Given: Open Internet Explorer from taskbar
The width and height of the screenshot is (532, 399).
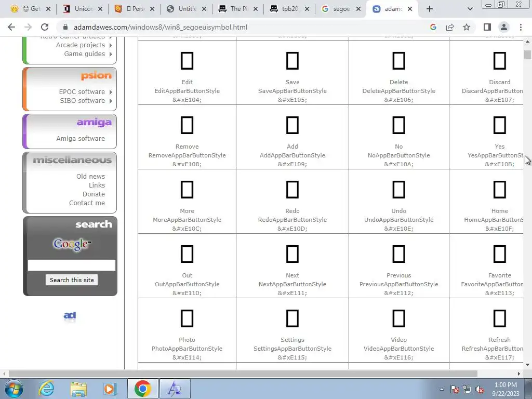Looking at the screenshot, I should (x=46, y=389).
